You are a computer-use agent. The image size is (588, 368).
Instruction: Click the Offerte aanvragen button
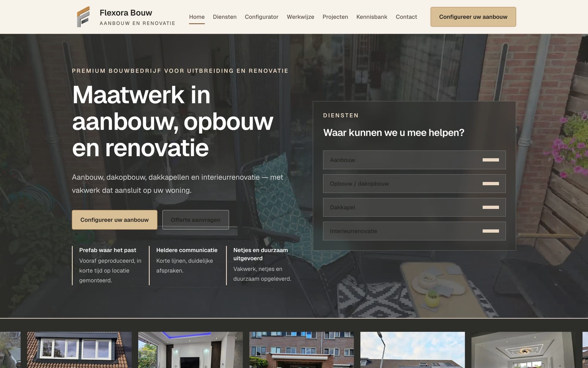(196, 220)
